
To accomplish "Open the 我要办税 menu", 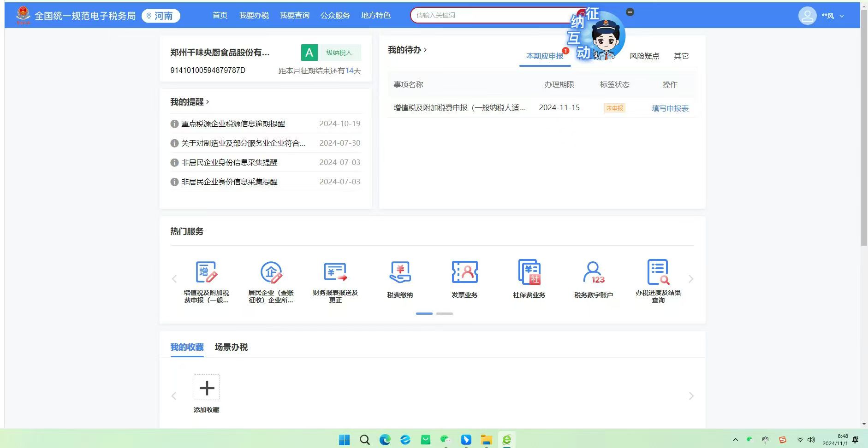I will (254, 16).
